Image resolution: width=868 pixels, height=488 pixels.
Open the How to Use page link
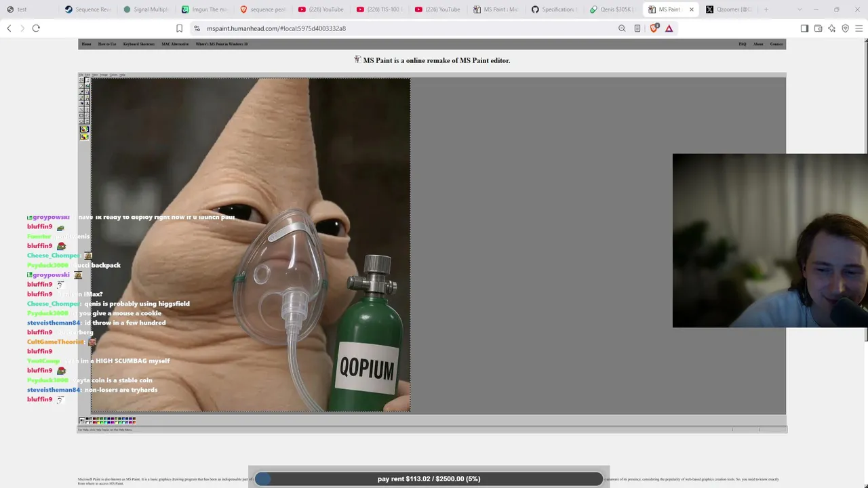point(107,44)
